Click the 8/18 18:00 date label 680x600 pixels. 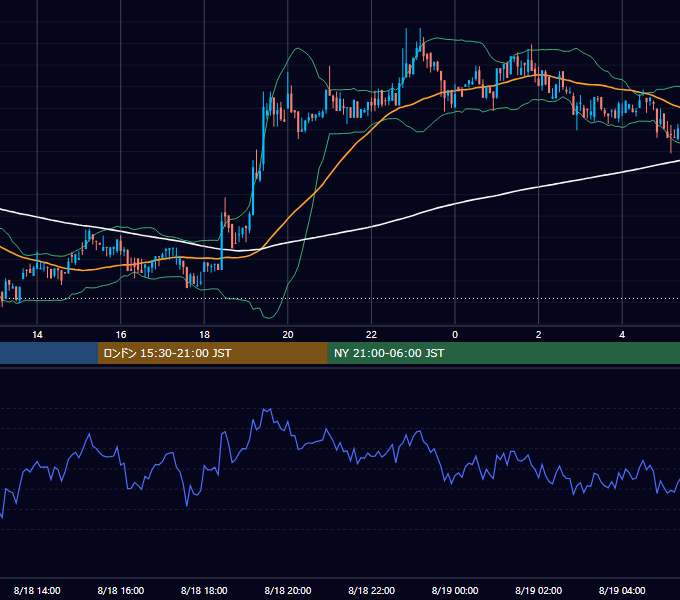pos(204,590)
